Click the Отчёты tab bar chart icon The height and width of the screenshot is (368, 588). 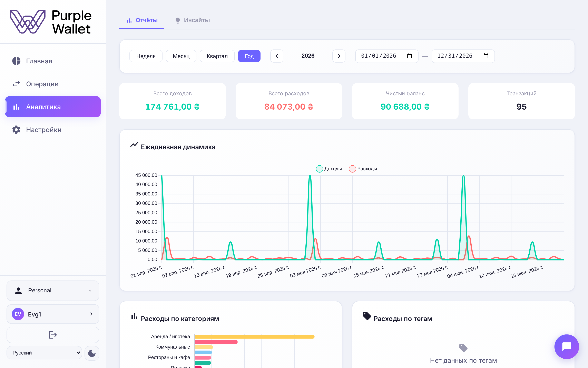pyautogui.click(x=129, y=20)
